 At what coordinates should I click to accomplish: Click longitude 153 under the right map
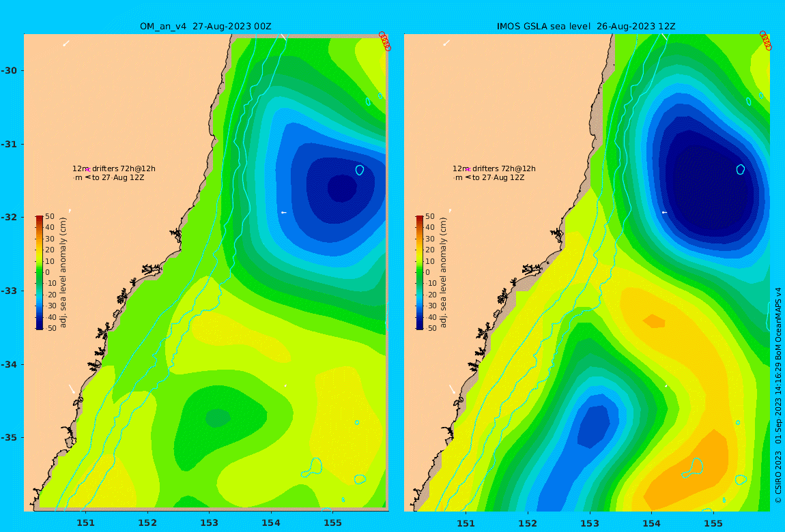tap(590, 523)
